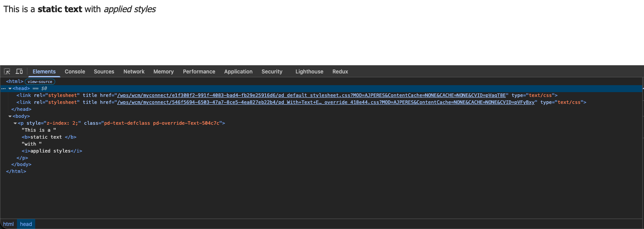
Task: Select the closing body tag row
Action: tap(21, 165)
